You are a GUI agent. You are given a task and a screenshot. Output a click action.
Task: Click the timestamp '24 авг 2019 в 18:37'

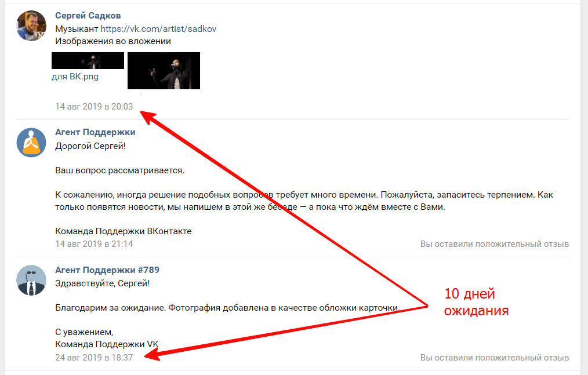click(x=94, y=358)
